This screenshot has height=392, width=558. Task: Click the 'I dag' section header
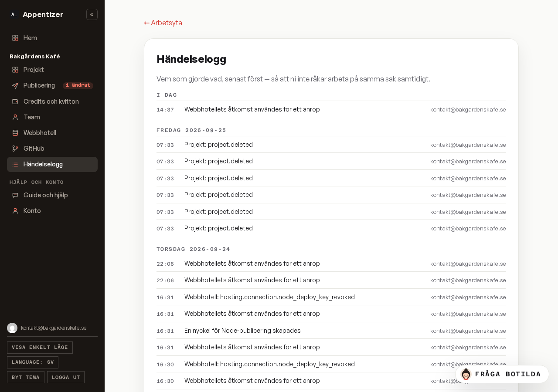(167, 95)
